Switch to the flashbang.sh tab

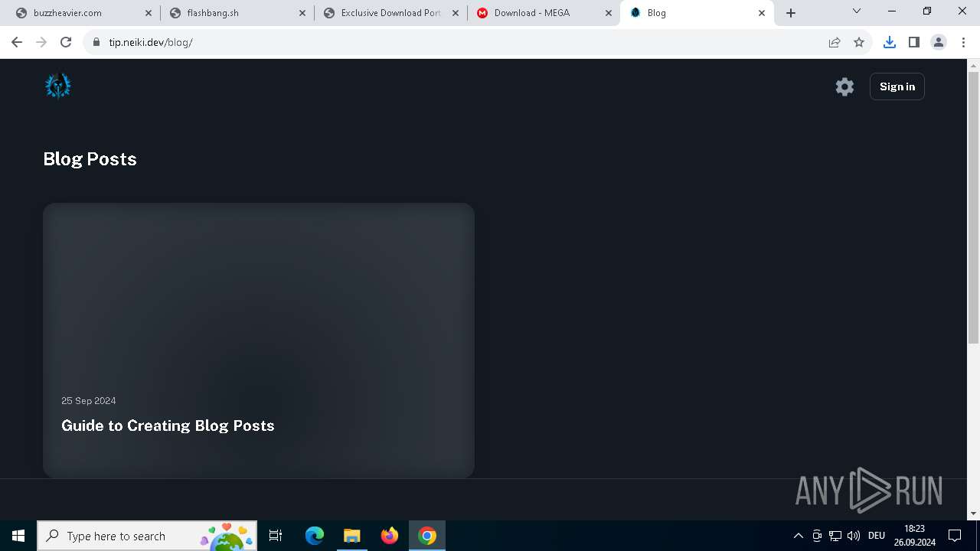coord(237,13)
